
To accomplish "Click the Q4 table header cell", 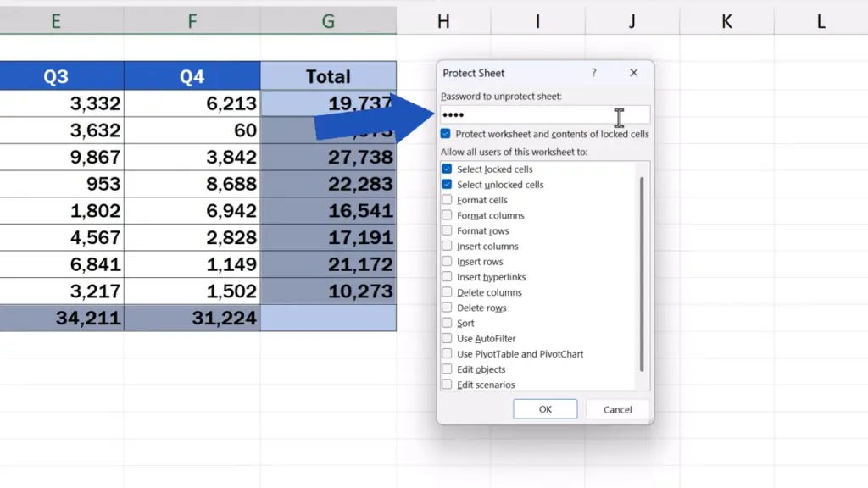I will click(192, 77).
